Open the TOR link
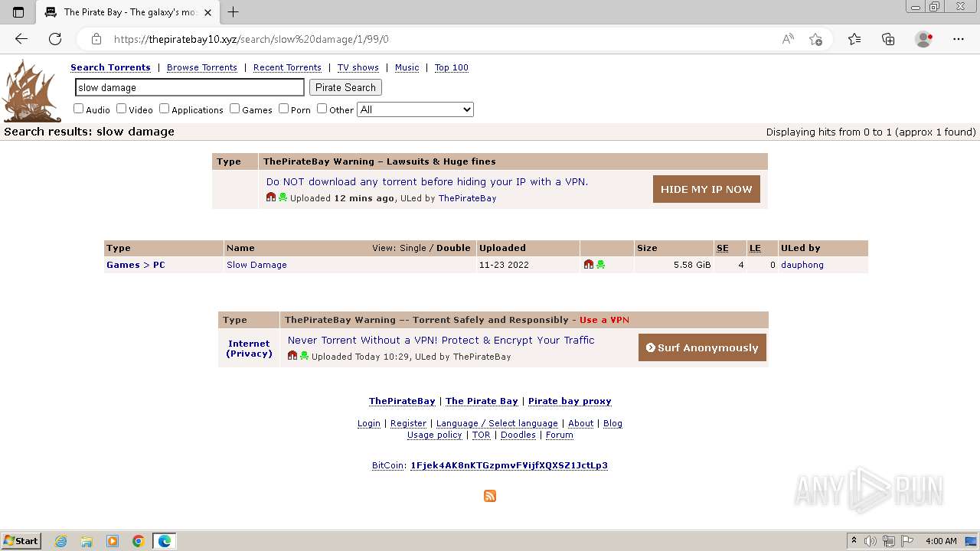 coord(481,435)
